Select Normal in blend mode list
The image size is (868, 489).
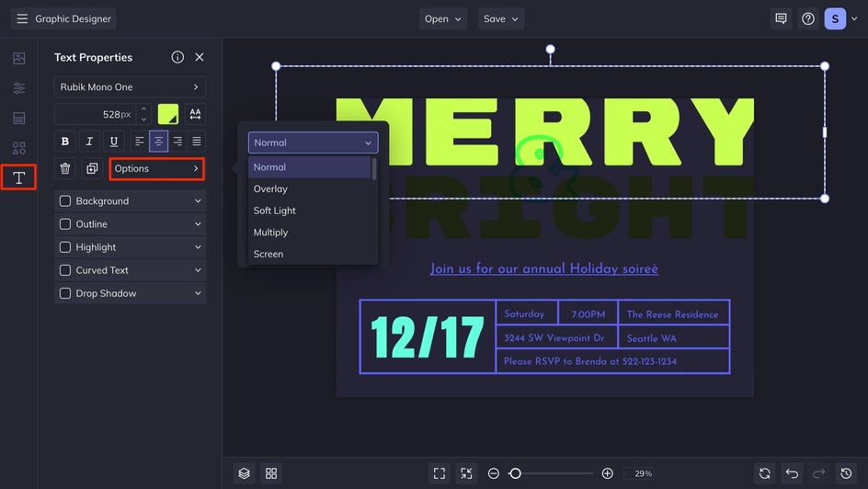[x=310, y=167]
